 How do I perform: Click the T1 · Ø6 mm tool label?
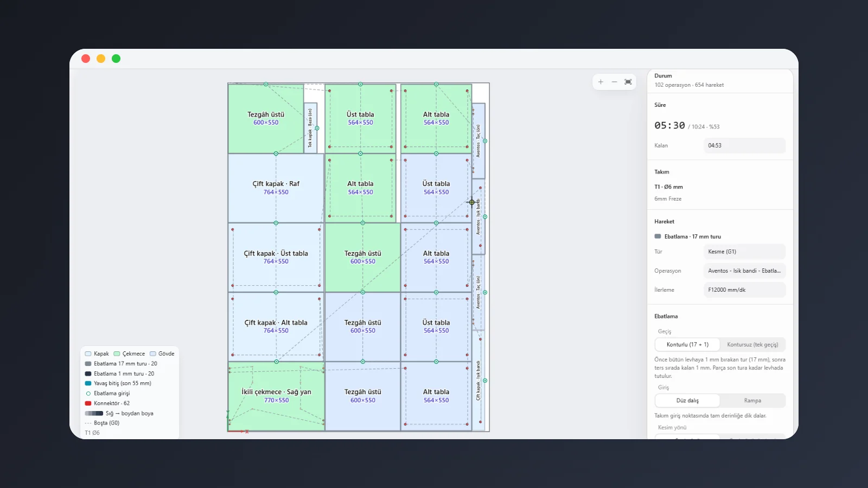(x=668, y=187)
